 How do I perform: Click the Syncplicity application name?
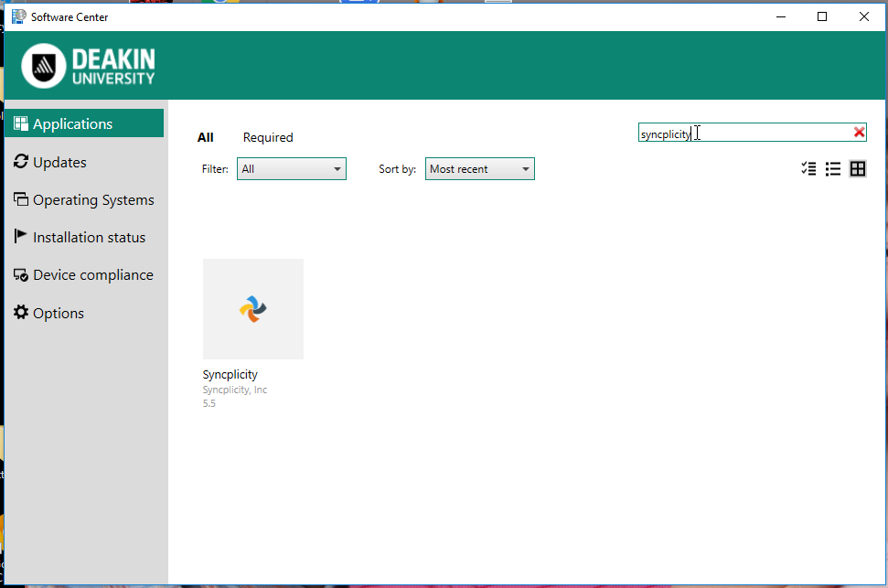(x=230, y=374)
